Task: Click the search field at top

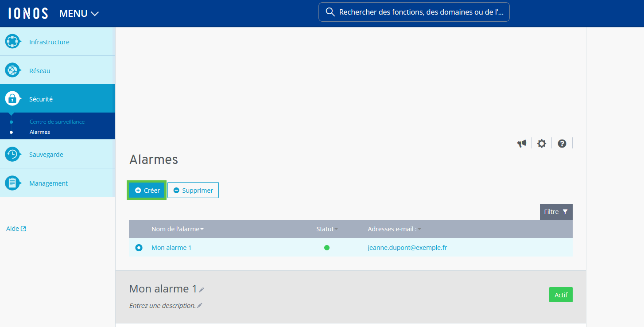Action: point(414,12)
